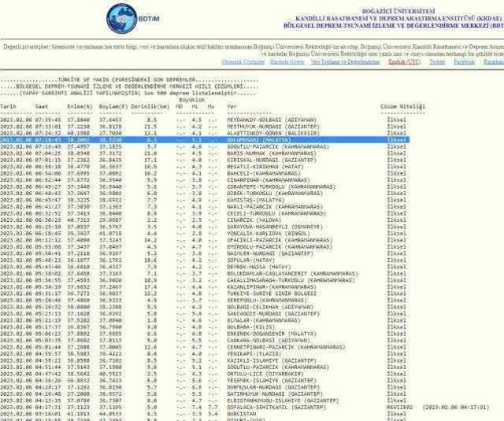Switch to English (UTC) version
Screen dimensions: 504x421
tap(404, 61)
